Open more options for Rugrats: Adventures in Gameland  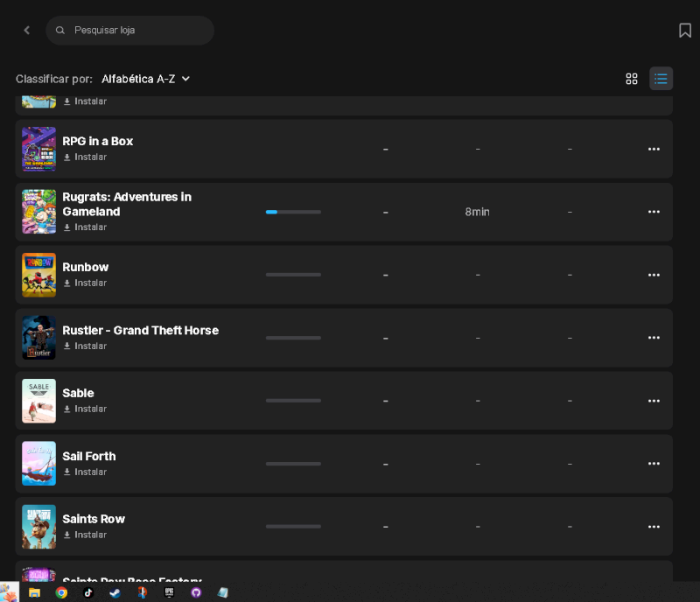[x=654, y=212]
